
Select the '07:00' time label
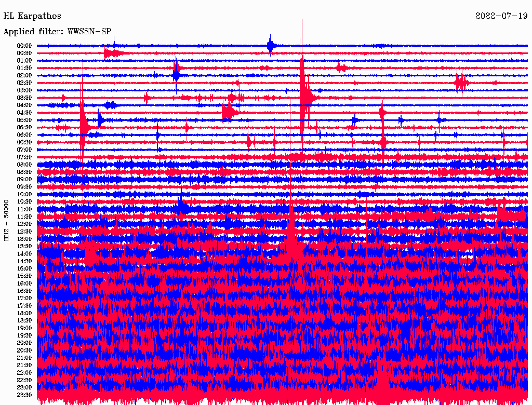tap(24, 150)
